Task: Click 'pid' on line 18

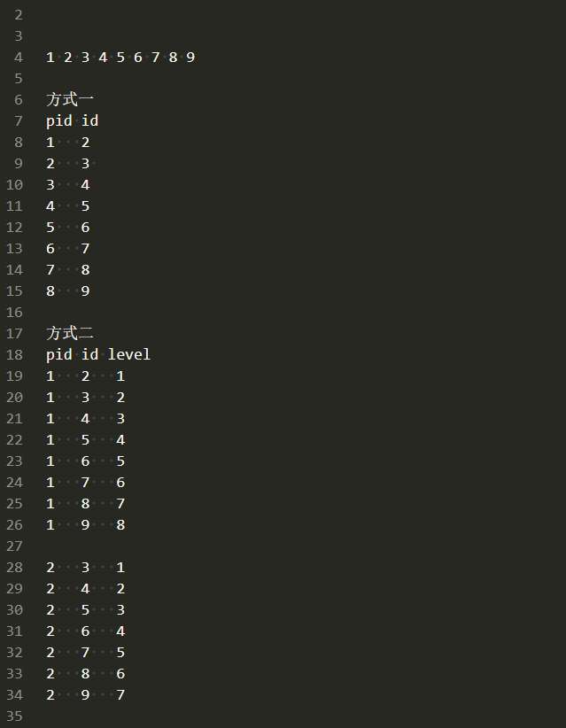Action: tap(59, 355)
